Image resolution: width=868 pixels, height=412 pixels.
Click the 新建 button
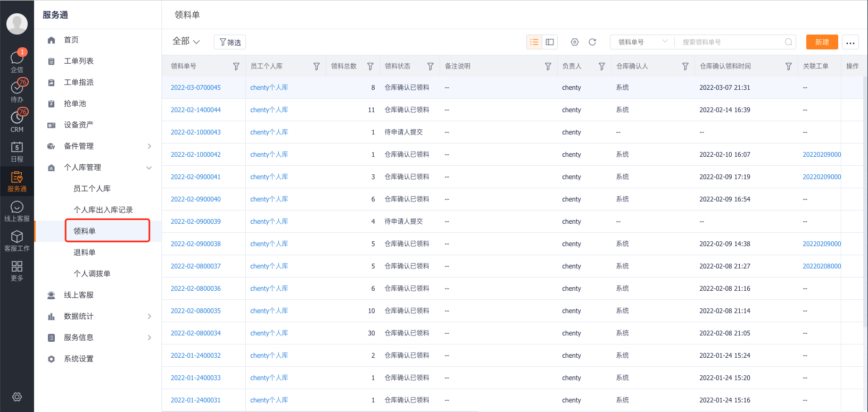pos(822,42)
